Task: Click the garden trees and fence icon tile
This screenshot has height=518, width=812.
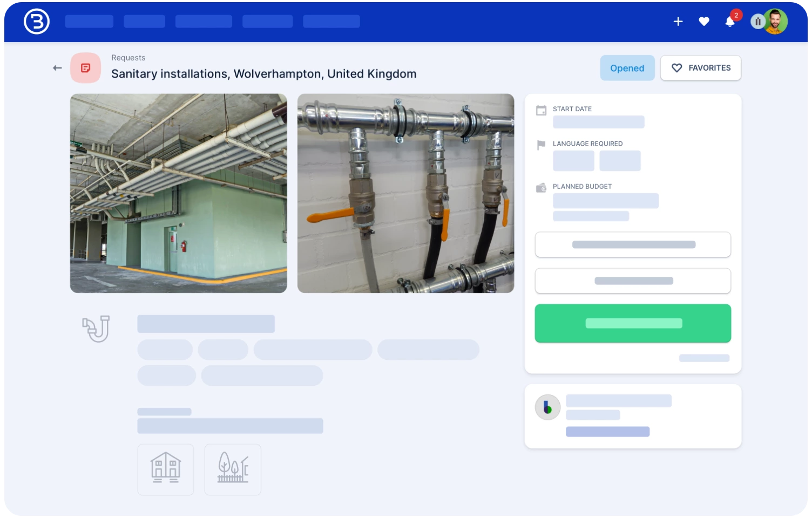Action: (x=233, y=469)
